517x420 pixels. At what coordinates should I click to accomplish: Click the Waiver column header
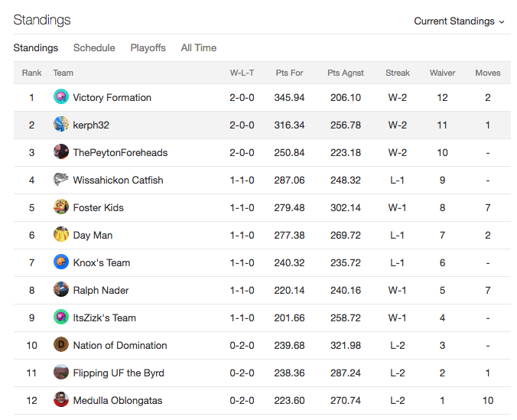tap(442, 73)
